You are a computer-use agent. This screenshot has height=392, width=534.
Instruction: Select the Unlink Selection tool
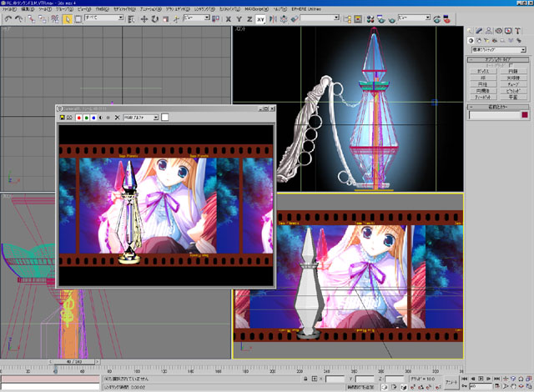click(43, 19)
